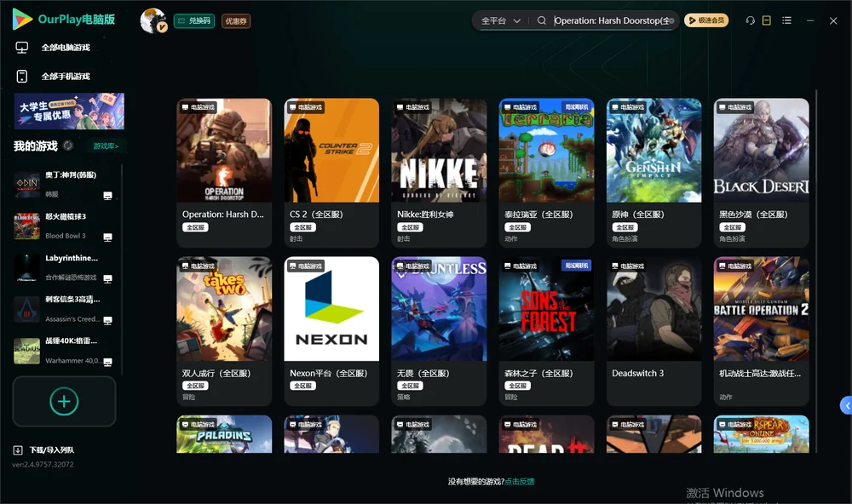Click the add game plus button

pyautogui.click(x=64, y=401)
